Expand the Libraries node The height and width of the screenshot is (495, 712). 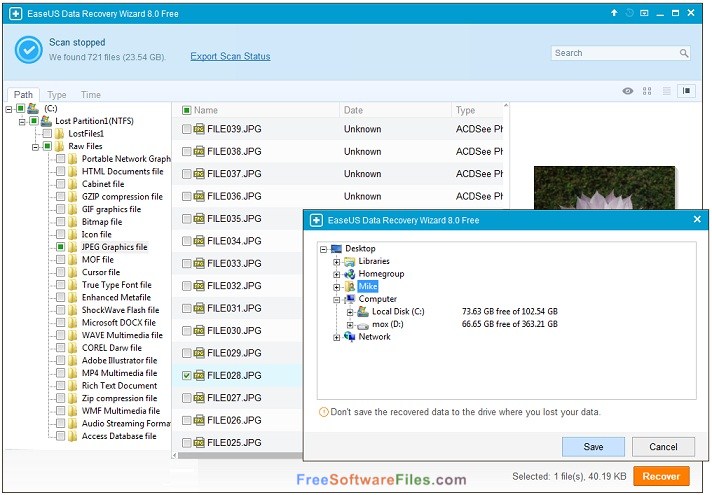click(336, 262)
